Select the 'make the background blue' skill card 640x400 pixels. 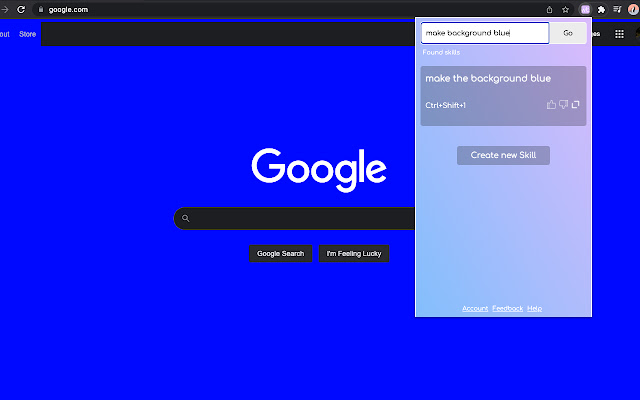(503, 96)
